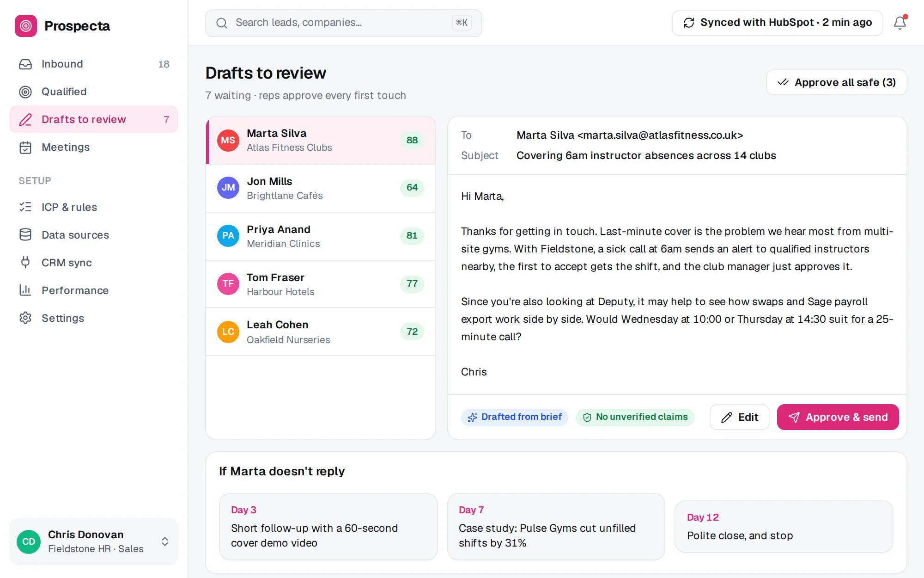
Task: Open Tom Fraser Harbour Hotels draft
Action: [x=321, y=284]
